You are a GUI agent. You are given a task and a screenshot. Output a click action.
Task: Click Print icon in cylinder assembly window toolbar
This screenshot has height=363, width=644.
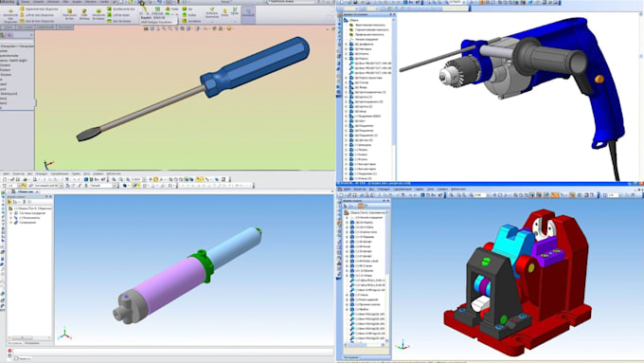coord(25,179)
